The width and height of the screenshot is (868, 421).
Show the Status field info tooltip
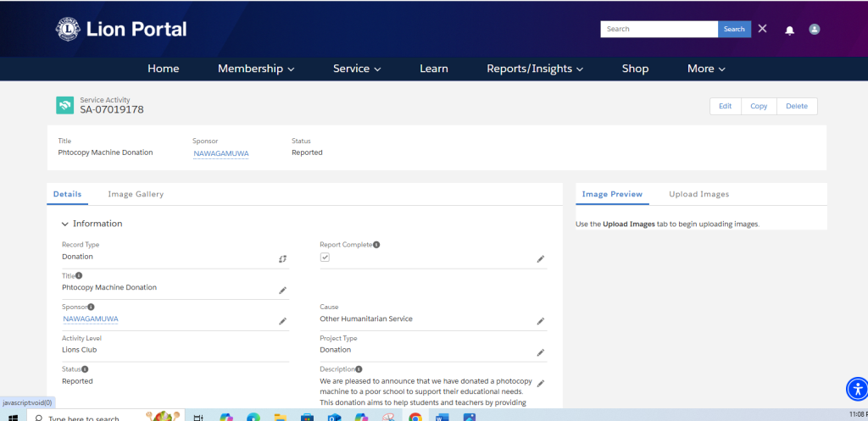pyautogui.click(x=86, y=369)
